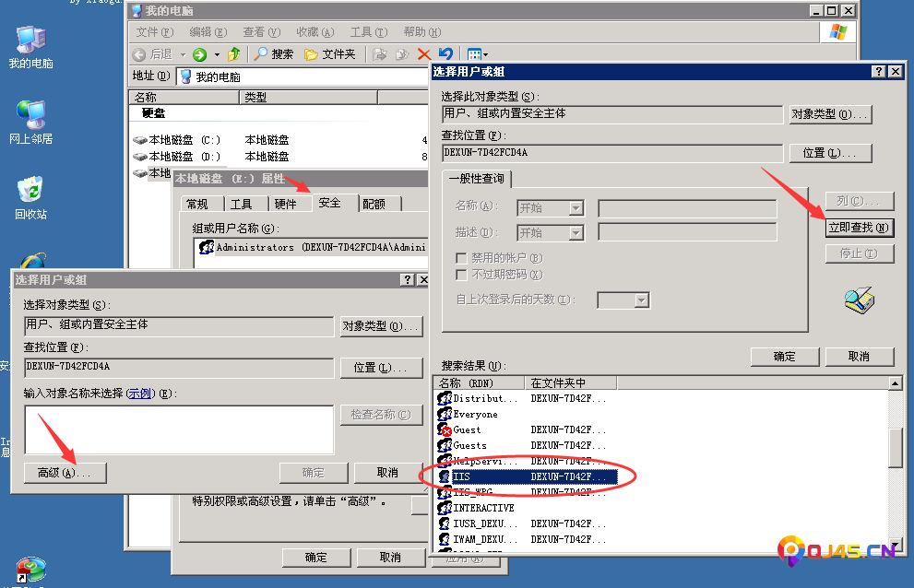The width and height of the screenshot is (914, 588).
Task: Open the 工具(T) menu
Action: click(367, 32)
